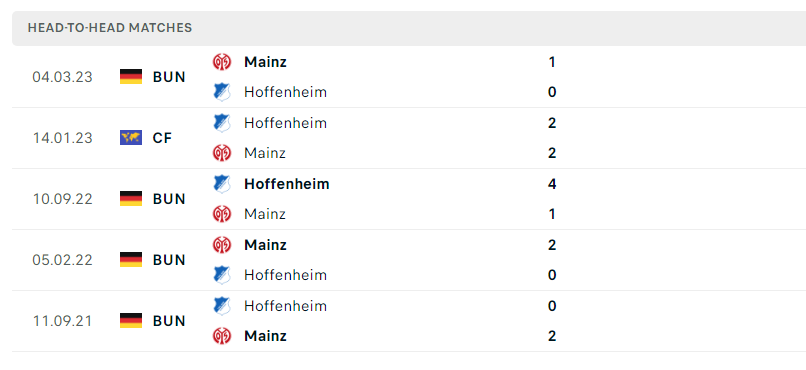
Task: Click BUN label for 11.09.21 match
Action: coord(169,321)
